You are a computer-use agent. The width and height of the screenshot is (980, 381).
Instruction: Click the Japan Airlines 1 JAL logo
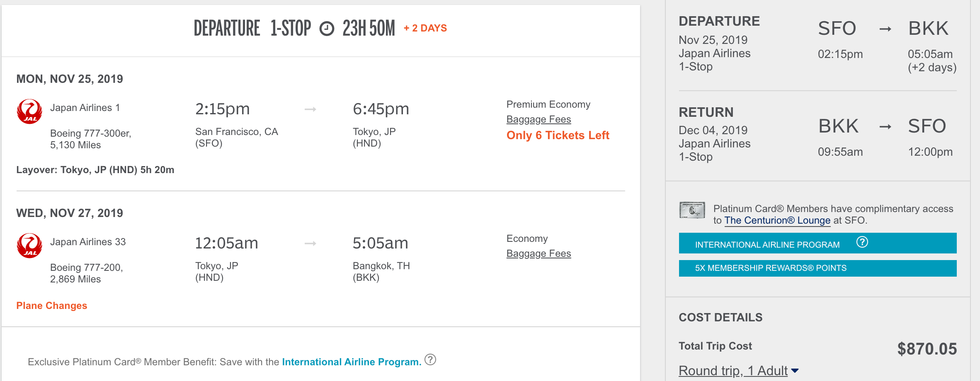(29, 111)
